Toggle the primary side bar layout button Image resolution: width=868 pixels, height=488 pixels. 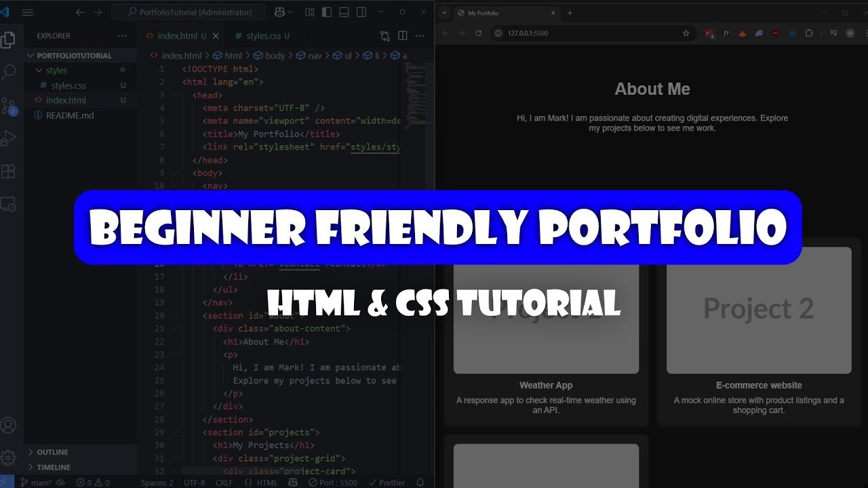pos(327,12)
